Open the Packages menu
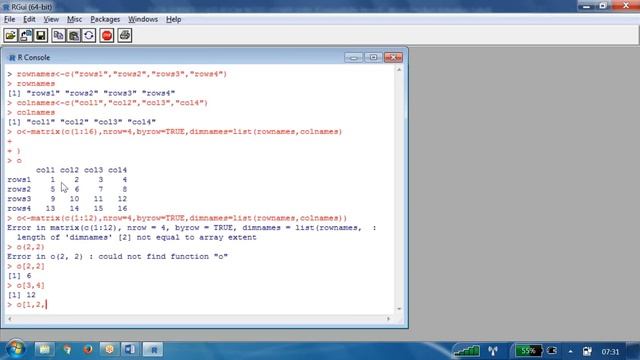Image resolution: width=640 pixels, height=360 pixels. (105, 19)
